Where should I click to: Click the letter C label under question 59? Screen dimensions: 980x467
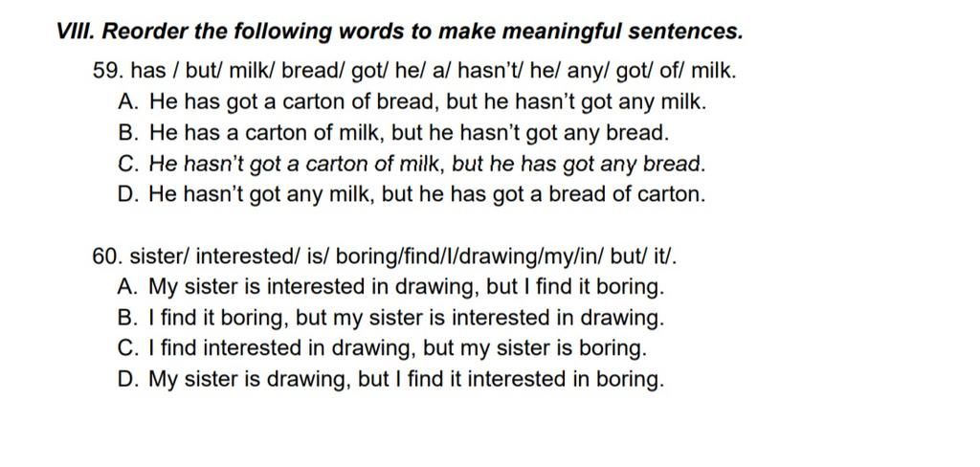pos(127,164)
